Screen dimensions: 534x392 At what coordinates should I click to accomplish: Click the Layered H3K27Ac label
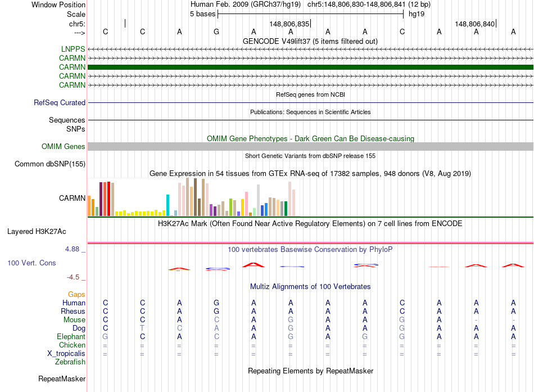point(37,232)
